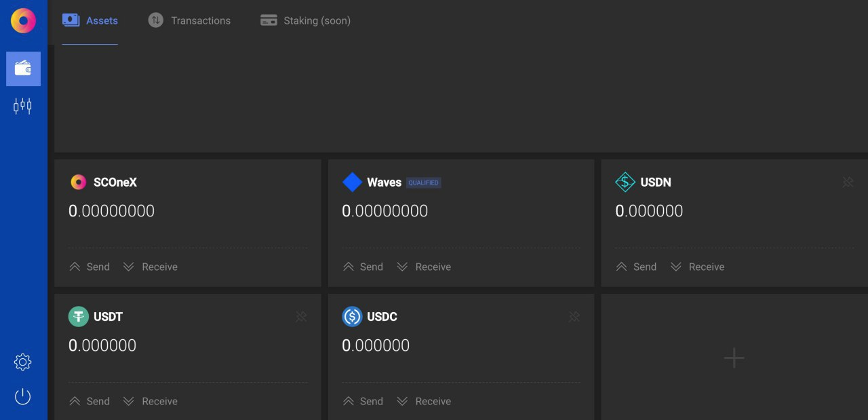Click the Waves balance 0.00000000

tap(385, 211)
